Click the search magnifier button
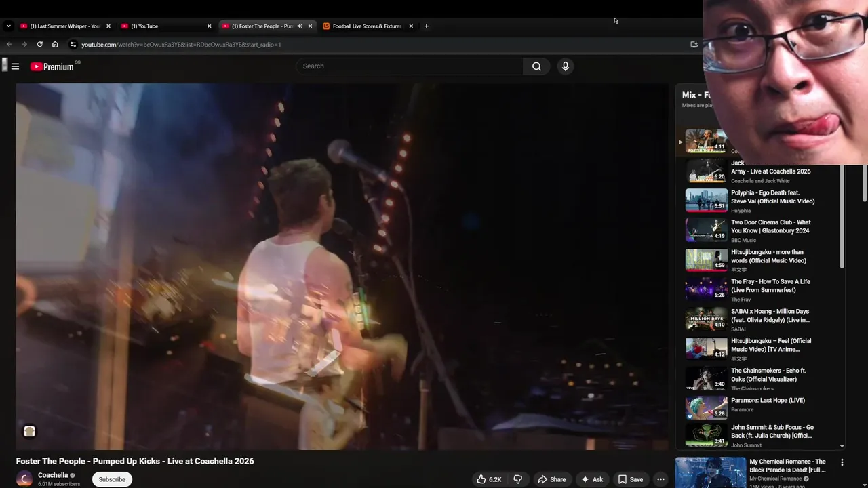This screenshot has height=488, width=868. (536, 66)
